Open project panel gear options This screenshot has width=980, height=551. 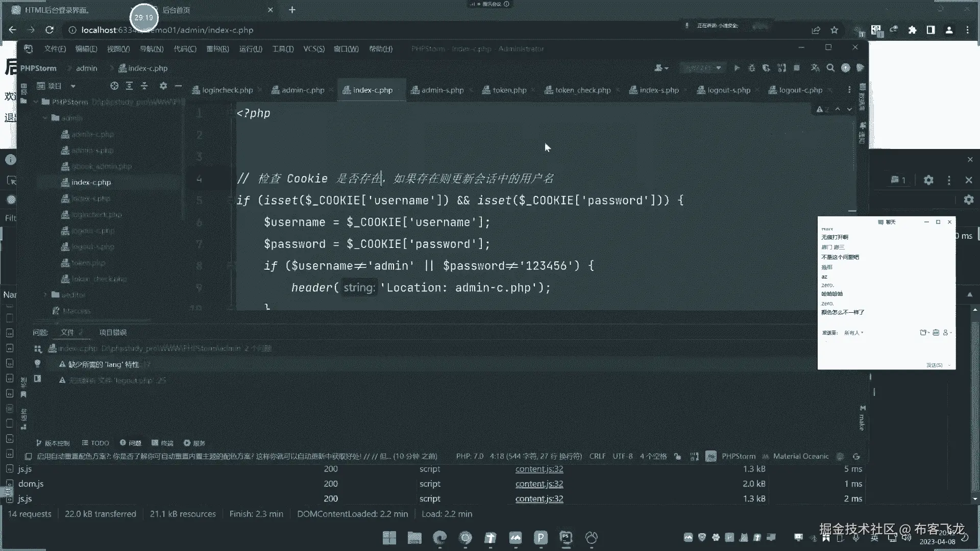tap(163, 86)
